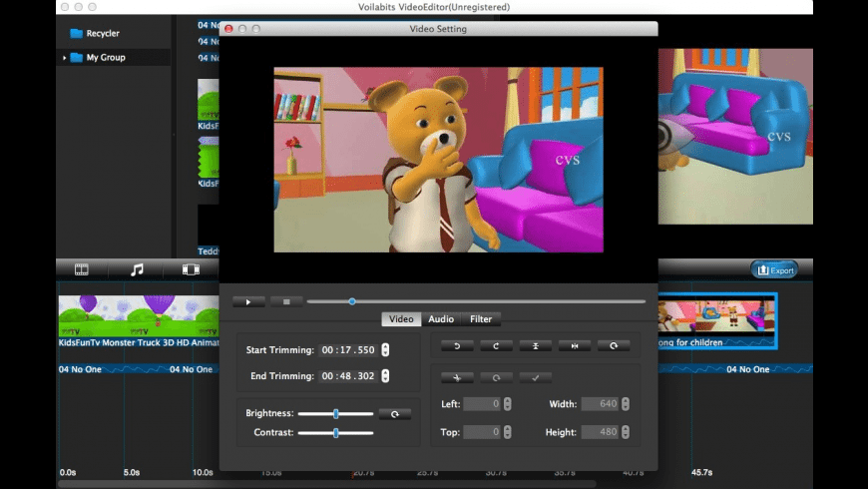The image size is (868, 489).
Task: Click Export button in main window
Action: pyautogui.click(x=774, y=270)
